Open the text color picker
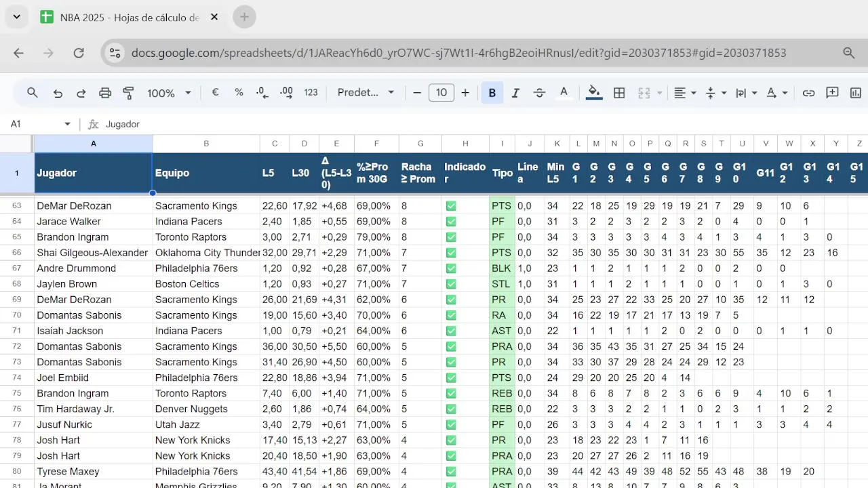 [564, 93]
